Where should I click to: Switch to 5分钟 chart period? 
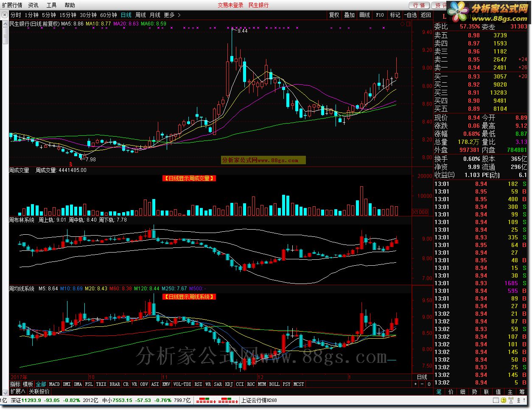(x=49, y=15)
